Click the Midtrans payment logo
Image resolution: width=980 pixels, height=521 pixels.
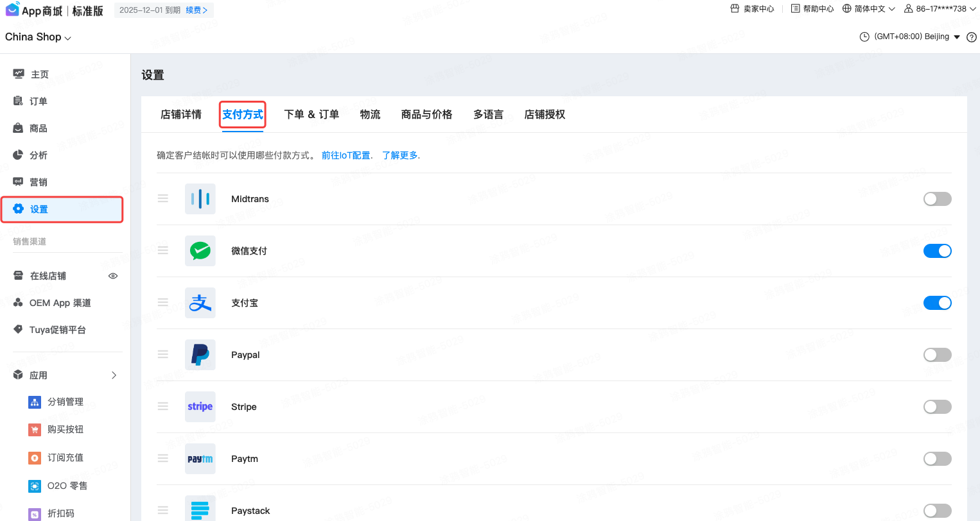(x=200, y=199)
